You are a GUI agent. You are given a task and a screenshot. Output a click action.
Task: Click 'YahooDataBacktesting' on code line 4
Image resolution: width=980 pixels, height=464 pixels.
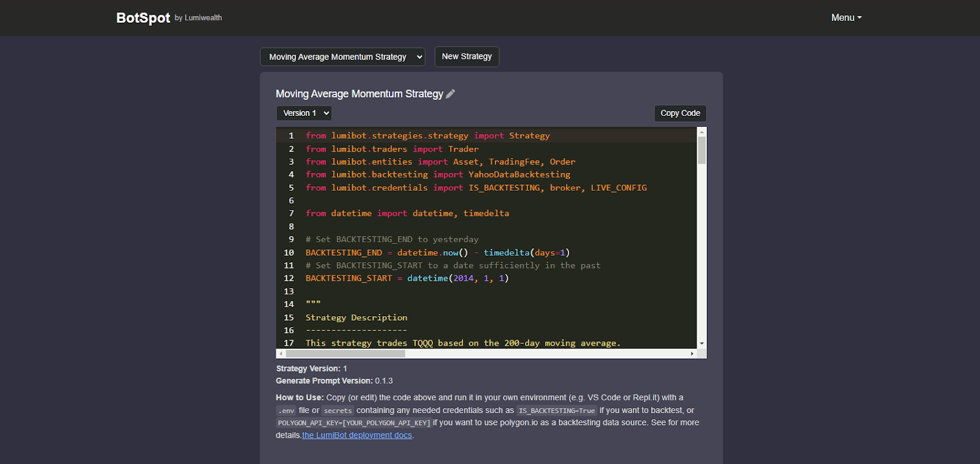519,175
